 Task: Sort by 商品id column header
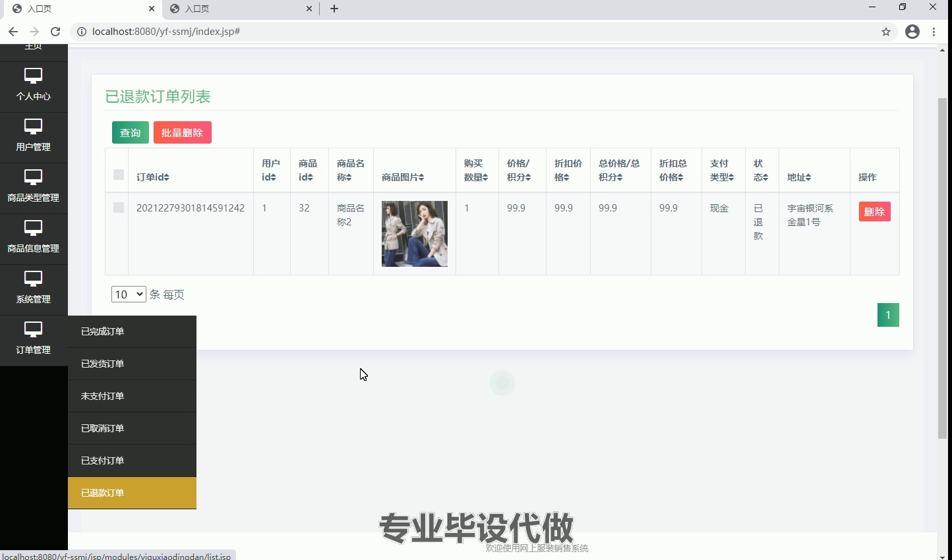point(308,170)
